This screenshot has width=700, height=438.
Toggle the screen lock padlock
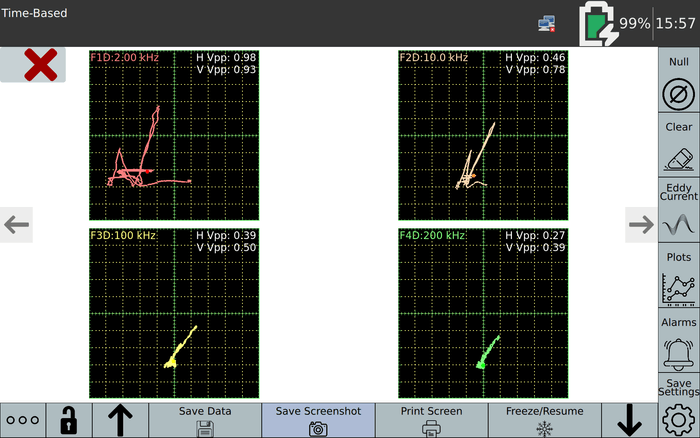69,420
